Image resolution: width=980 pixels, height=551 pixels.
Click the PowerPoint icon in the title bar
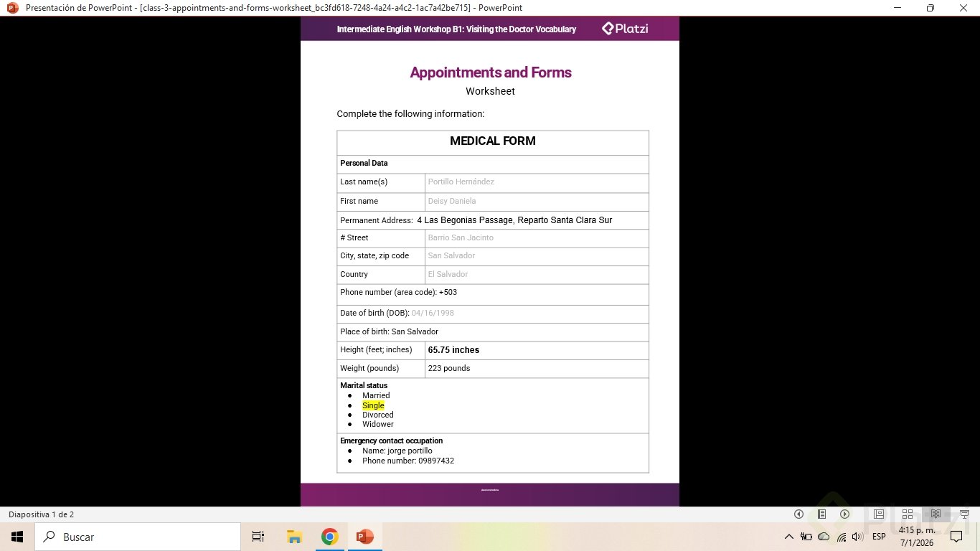click(12, 8)
